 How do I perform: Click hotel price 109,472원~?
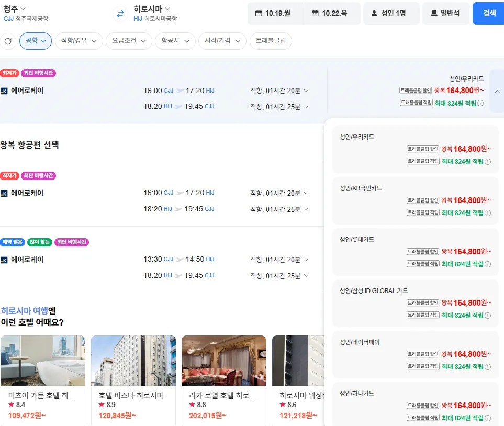(27, 416)
